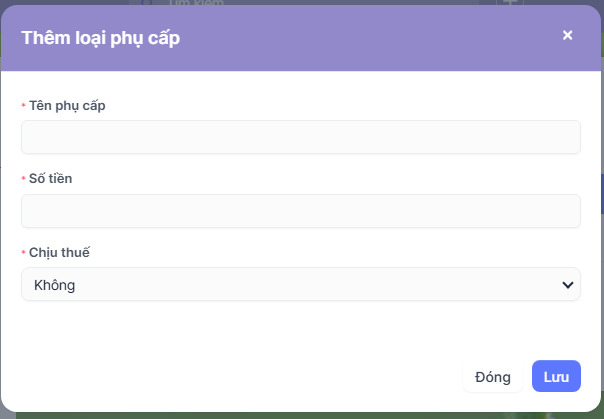
Task: Click the dimmed backdrop below the dialog
Action: tap(300, 414)
